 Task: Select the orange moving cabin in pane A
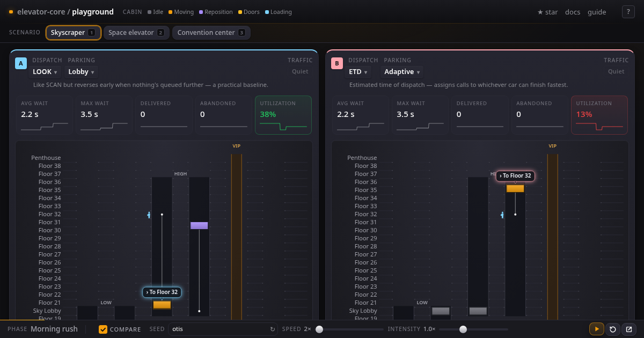(x=162, y=305)
